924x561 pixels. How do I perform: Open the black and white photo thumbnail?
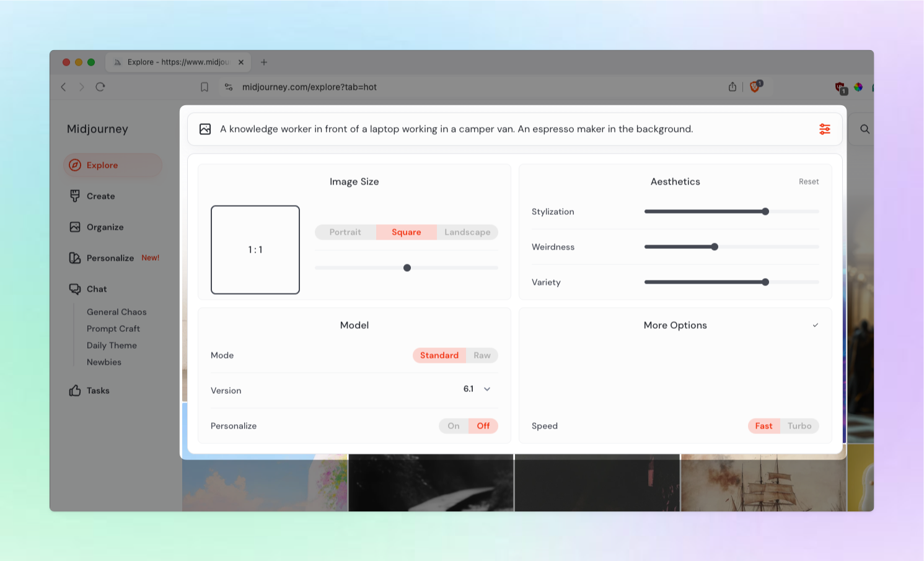(x=431, y=483)
